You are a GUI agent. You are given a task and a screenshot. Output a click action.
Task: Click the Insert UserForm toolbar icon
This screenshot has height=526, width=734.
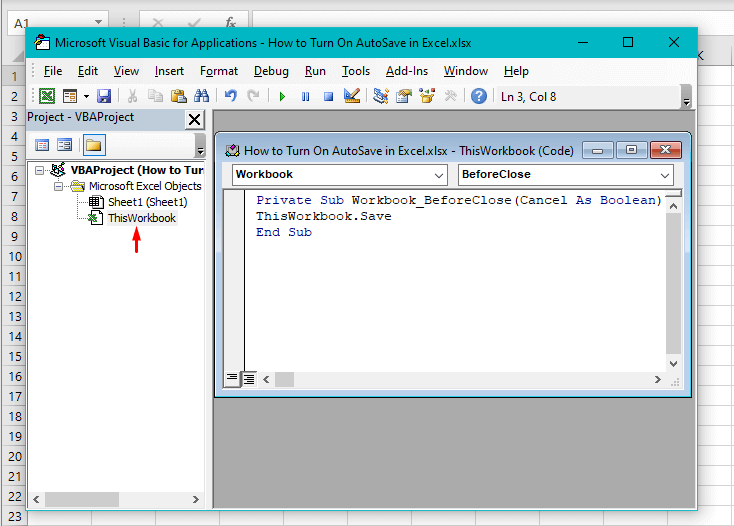coord(70,96)
